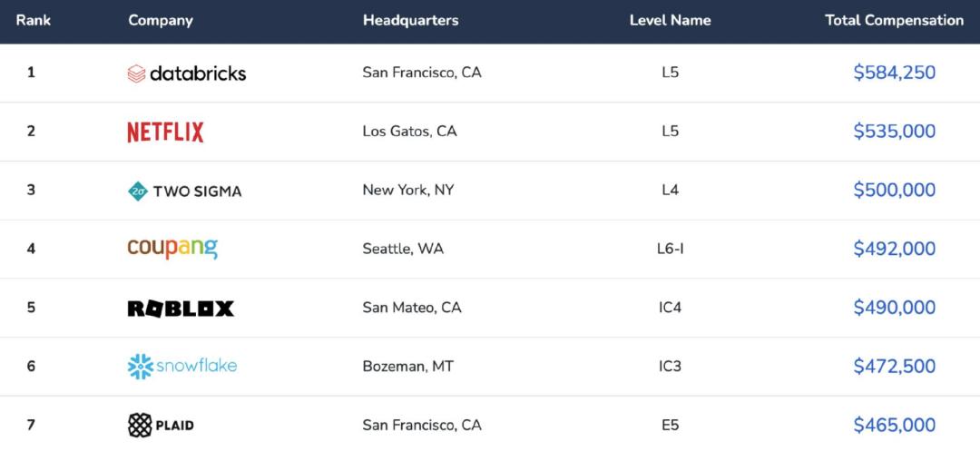Click the Headquarters column header
The height and width of the screenshot is (451, 980).
coord(411,20)
